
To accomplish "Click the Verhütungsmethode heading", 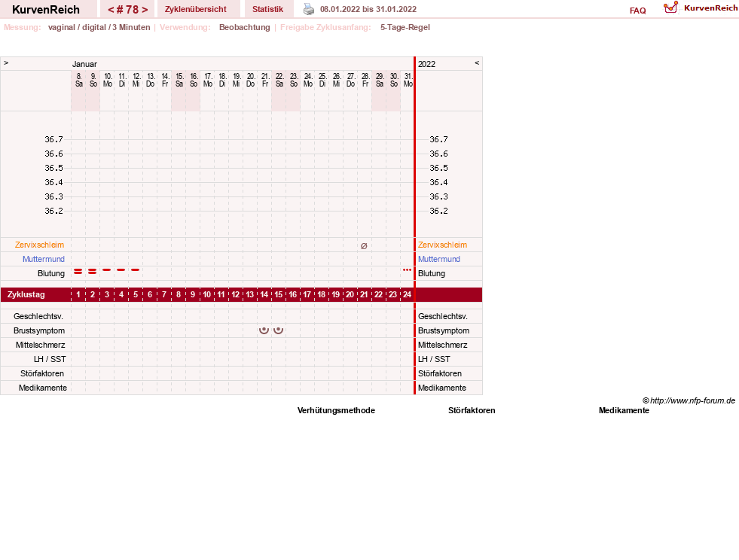I will 336,410.
